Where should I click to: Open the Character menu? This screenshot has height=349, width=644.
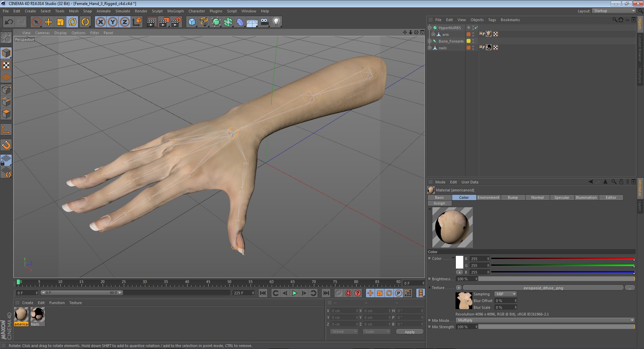(197, 11)
